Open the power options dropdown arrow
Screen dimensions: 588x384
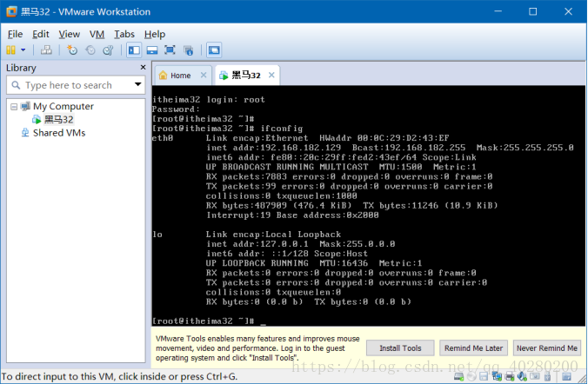click(23, 50)
